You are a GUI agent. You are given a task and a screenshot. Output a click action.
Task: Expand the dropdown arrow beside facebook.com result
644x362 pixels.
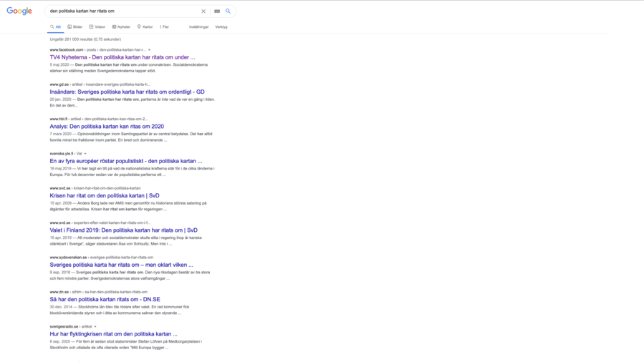coord(150,50)
